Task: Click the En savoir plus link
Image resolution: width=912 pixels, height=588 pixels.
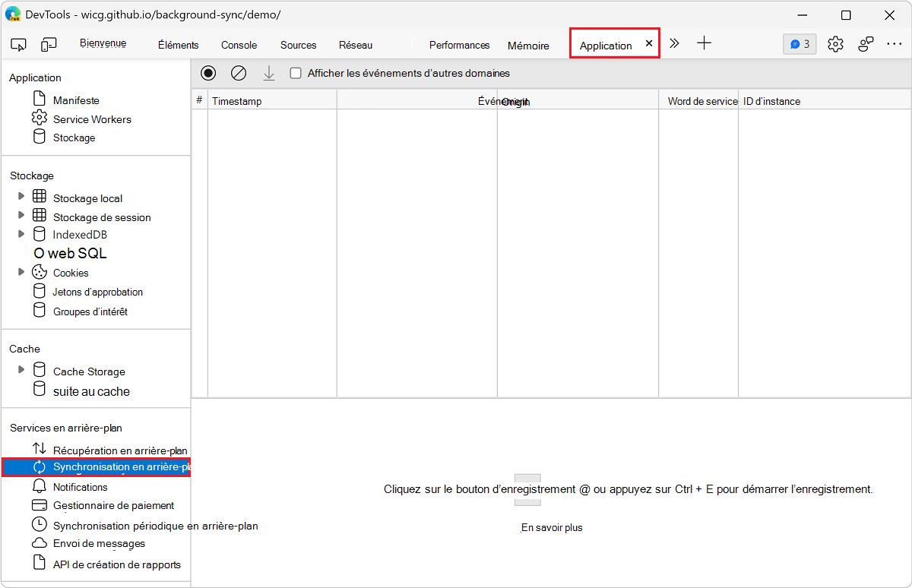Action: [x=550, y=526]
